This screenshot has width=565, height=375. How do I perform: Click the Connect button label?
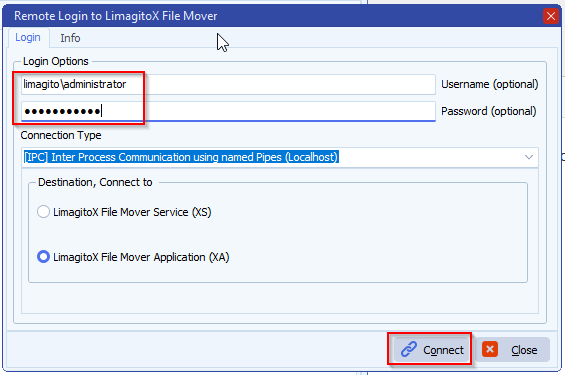pos(443,350)
